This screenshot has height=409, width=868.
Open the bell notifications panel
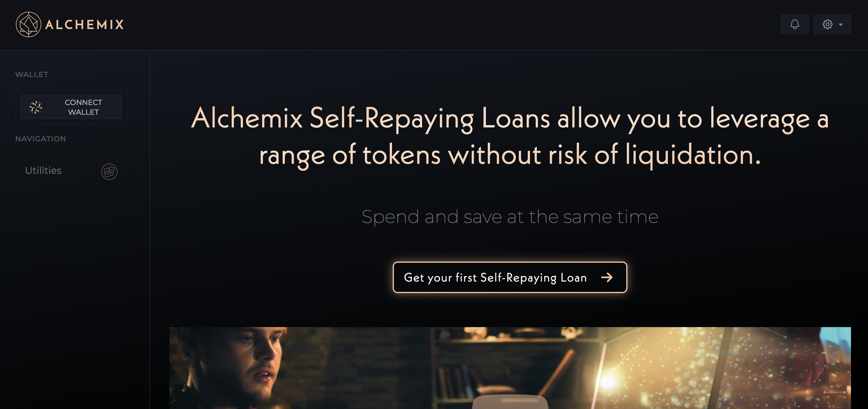795,24
